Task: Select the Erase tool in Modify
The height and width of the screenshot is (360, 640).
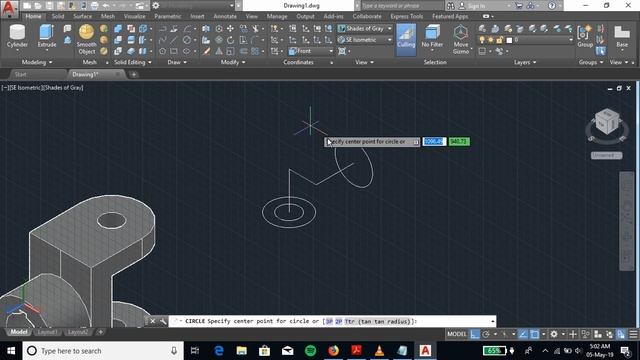Action: [x=207, y=51]
